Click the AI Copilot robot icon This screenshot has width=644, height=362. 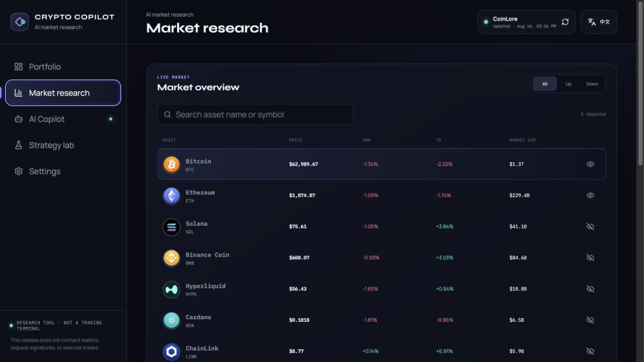pos(19,119)
